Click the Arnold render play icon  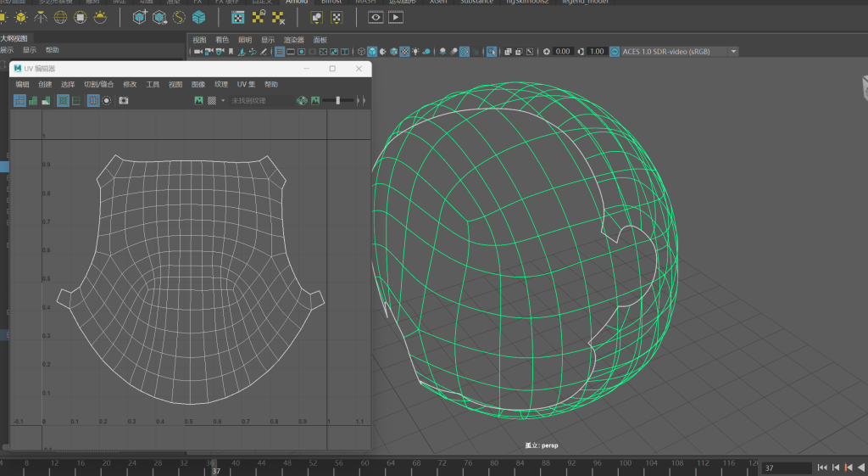click(x=396, y=18)
